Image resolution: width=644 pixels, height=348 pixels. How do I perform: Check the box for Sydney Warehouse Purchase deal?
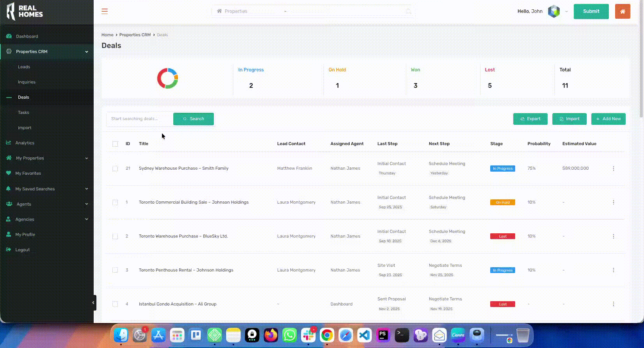(x=115, y=169)
